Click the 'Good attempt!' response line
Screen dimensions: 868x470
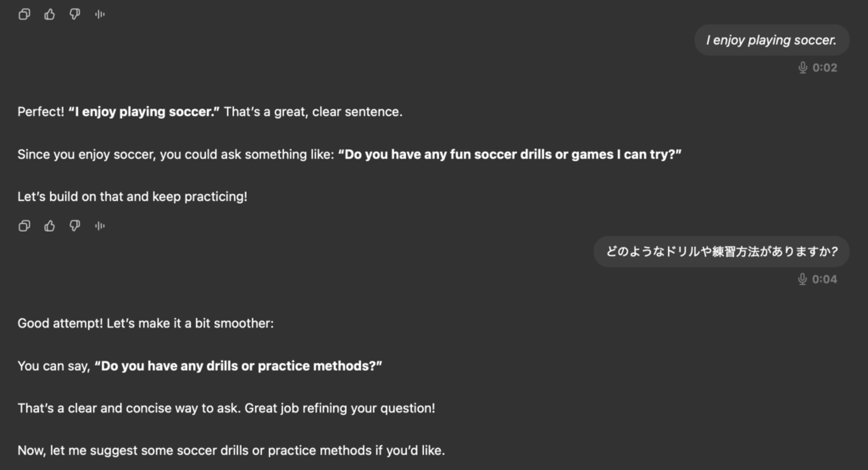146,323
